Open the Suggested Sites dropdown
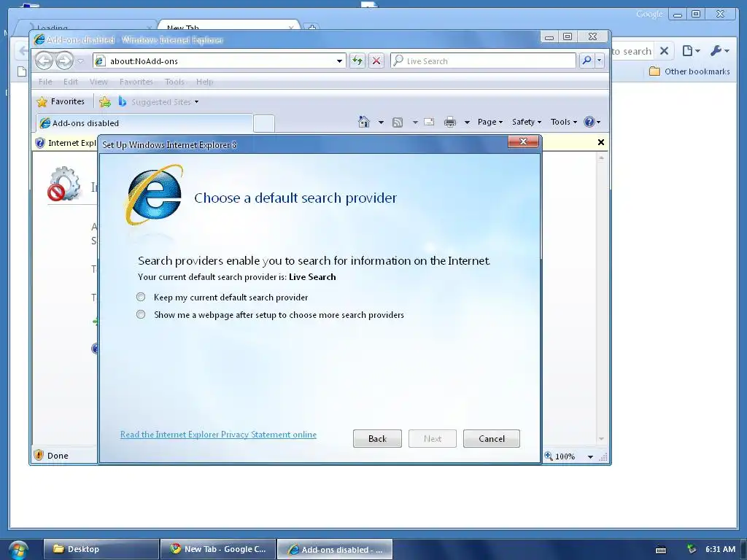 click(x=158, y=102)
